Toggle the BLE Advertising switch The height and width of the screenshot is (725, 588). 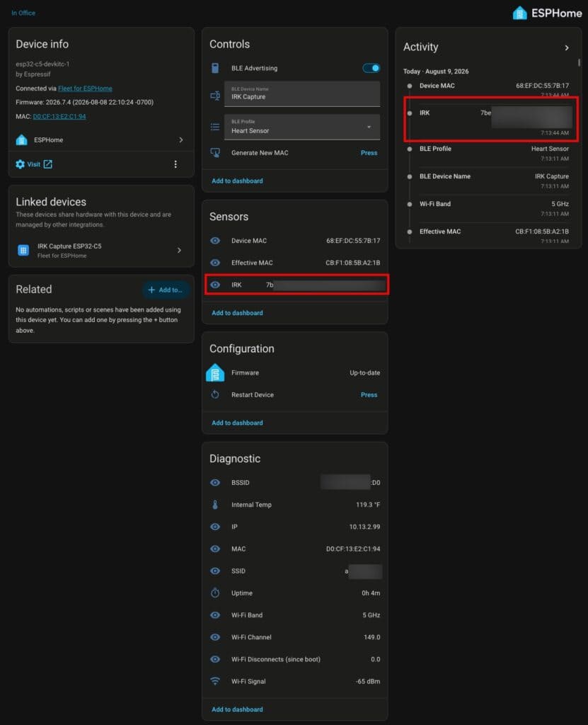371,68
